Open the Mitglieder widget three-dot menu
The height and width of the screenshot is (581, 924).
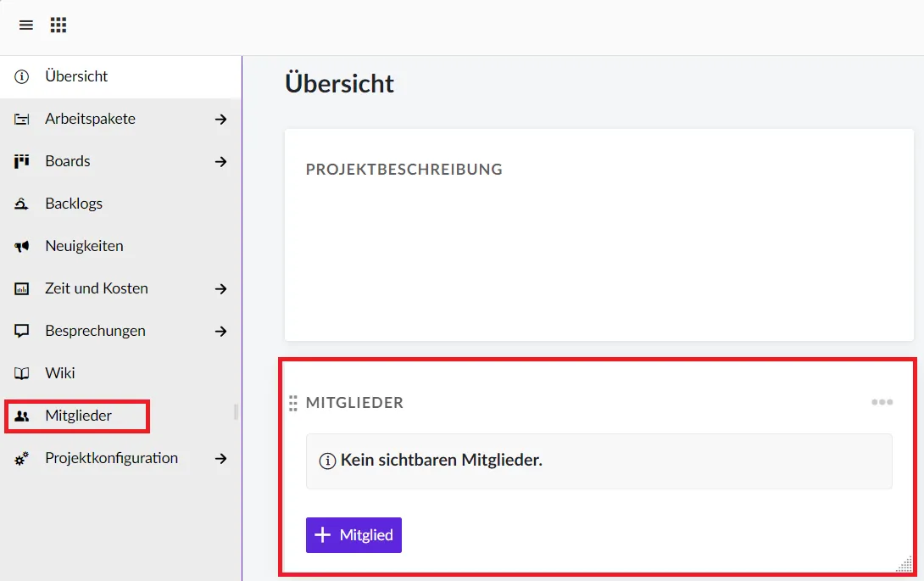[x=882, y=402]
